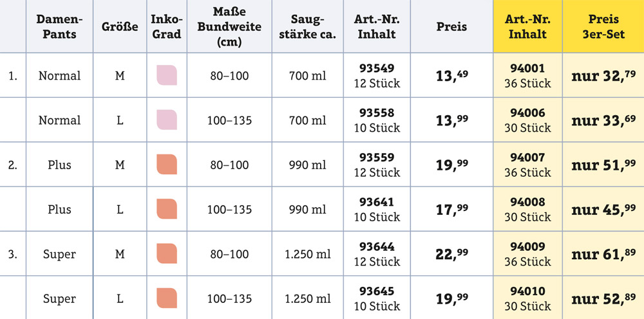
Task: Click the Damen-Pants column header
Action: (59, 26)
